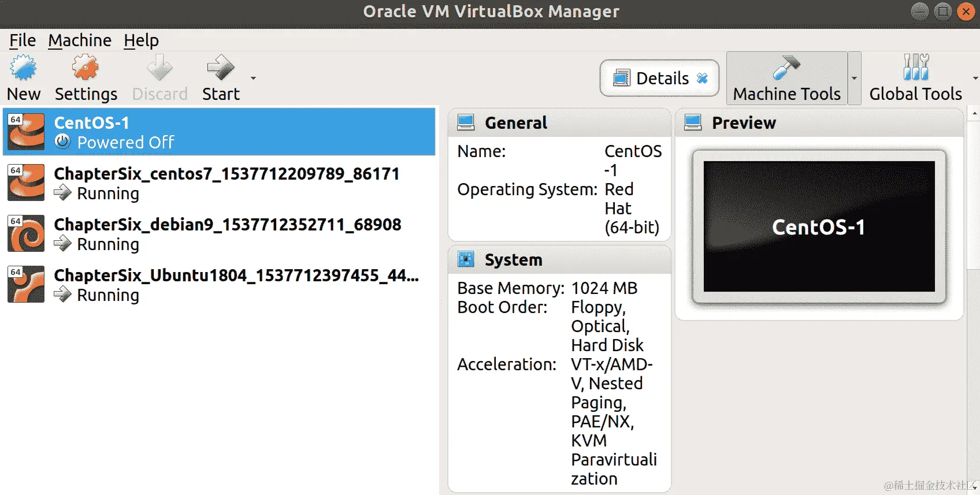Start the selected VM with Start arrow
This screenshot has height=495, width=980.
tap(221, 68)
